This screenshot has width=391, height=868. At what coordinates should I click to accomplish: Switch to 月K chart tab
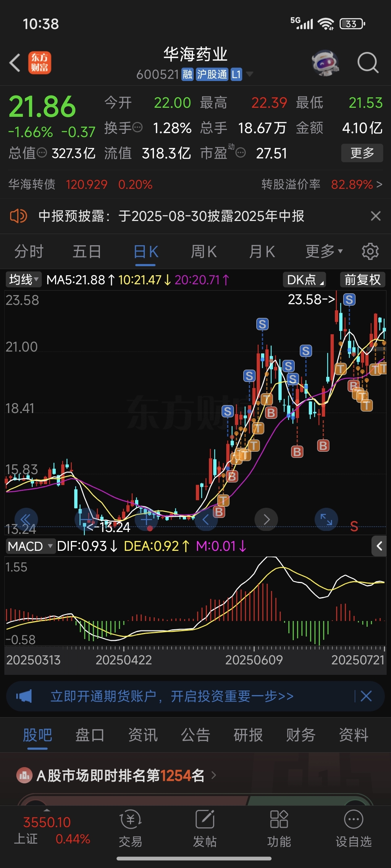click(262, 251)
